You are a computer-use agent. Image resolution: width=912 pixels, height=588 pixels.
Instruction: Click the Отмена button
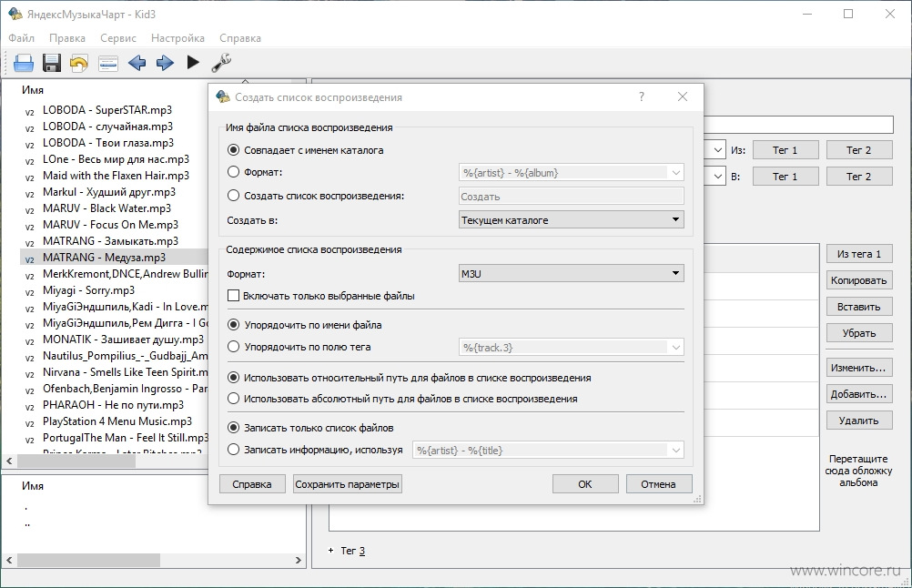tap(658, 484)
